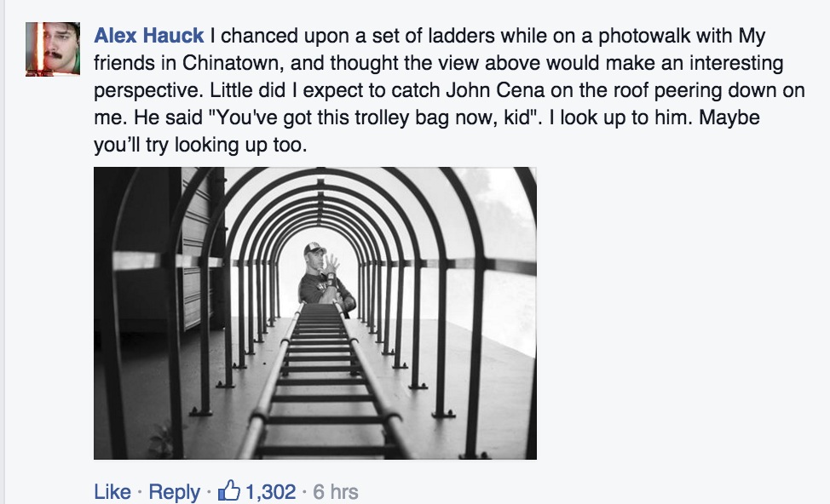Like the comment by Alex Hauck

click(x=112, y=491)
